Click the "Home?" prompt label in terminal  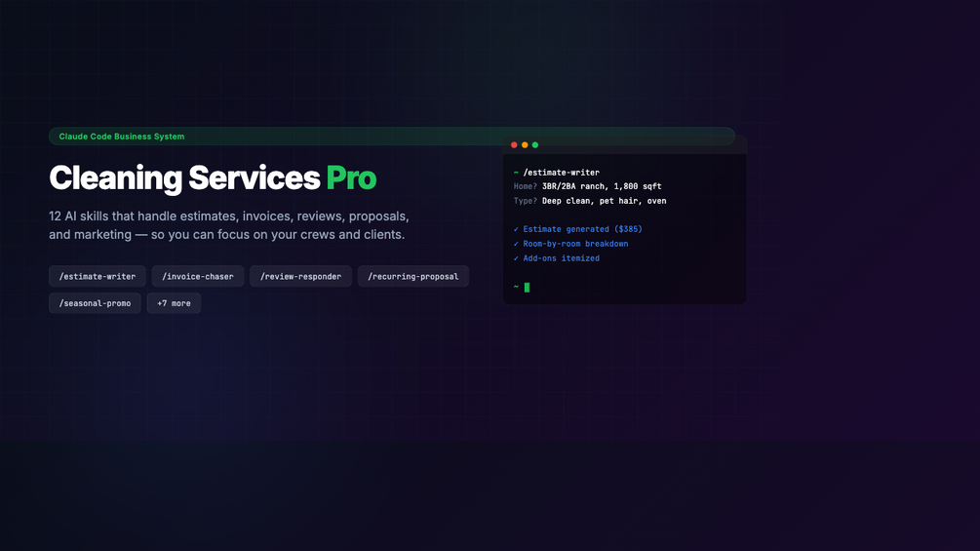tap(525, 186)
